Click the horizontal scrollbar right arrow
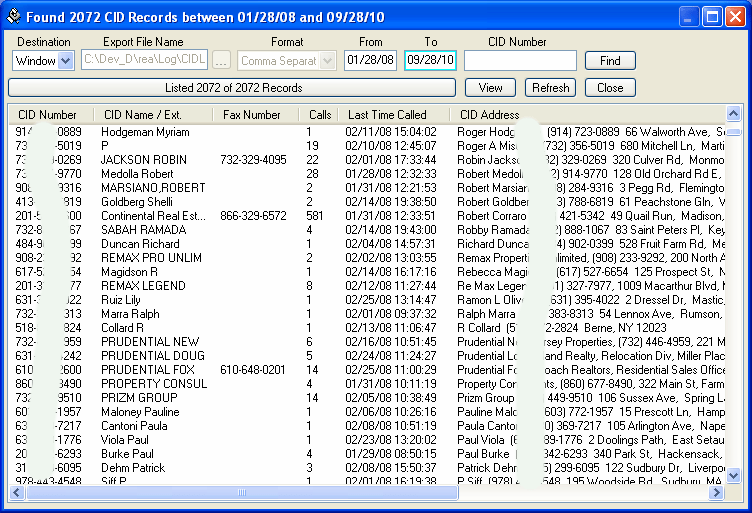The width and height of the screenshot is (752, 513). [717, 492]
